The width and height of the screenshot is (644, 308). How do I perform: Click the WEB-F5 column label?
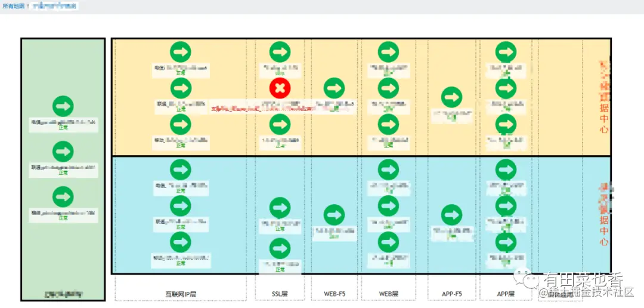click(x=335, y=294)
